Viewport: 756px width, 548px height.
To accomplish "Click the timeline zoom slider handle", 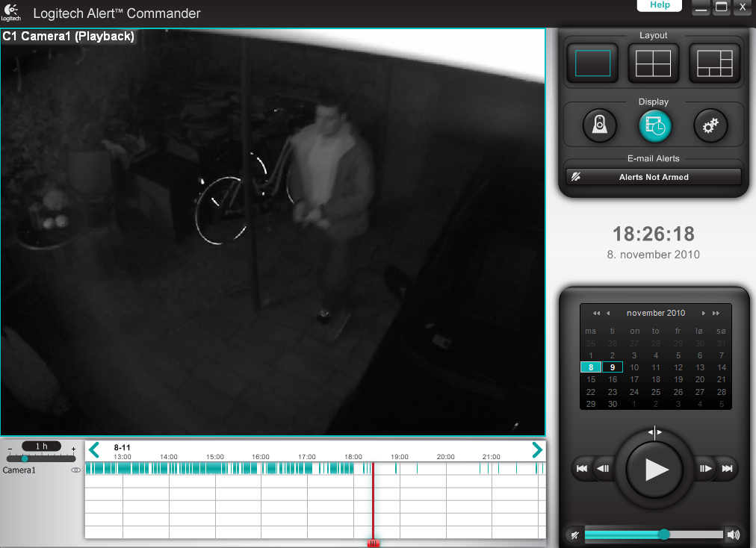I will click(25, 458).
